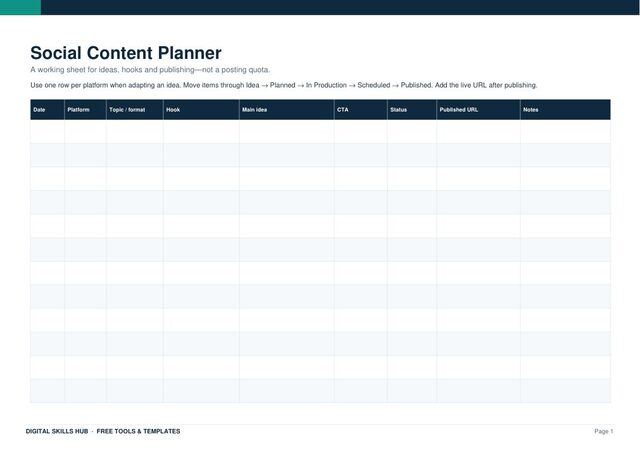Click the DIGITAL SKILLS HUB footer text
The width and height of the screenshot is (640, 453).
pyautogui.click(x=57, y=431)
